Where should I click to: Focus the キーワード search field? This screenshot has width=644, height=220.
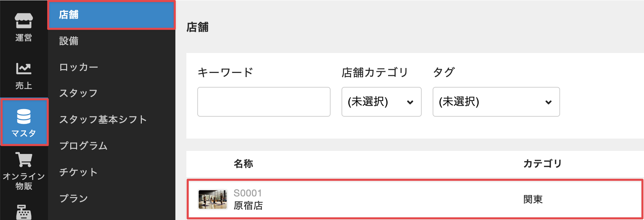point(264,102)
